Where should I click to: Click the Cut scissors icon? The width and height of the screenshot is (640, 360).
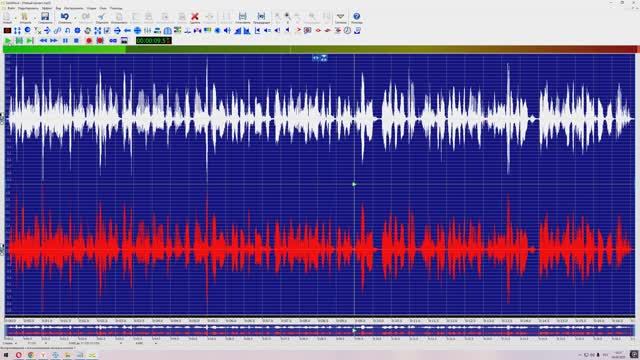pyautogui.click(x=102, y=17)
